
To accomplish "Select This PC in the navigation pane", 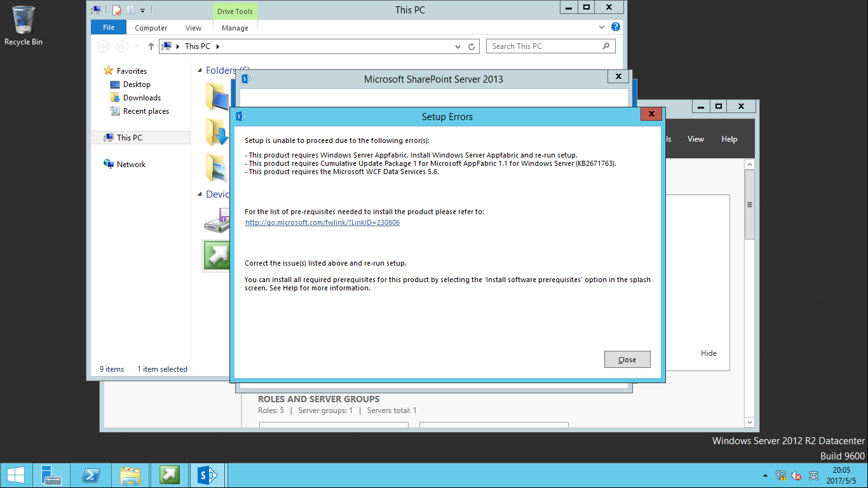I will pyautogui.click(x=141, y=137).
